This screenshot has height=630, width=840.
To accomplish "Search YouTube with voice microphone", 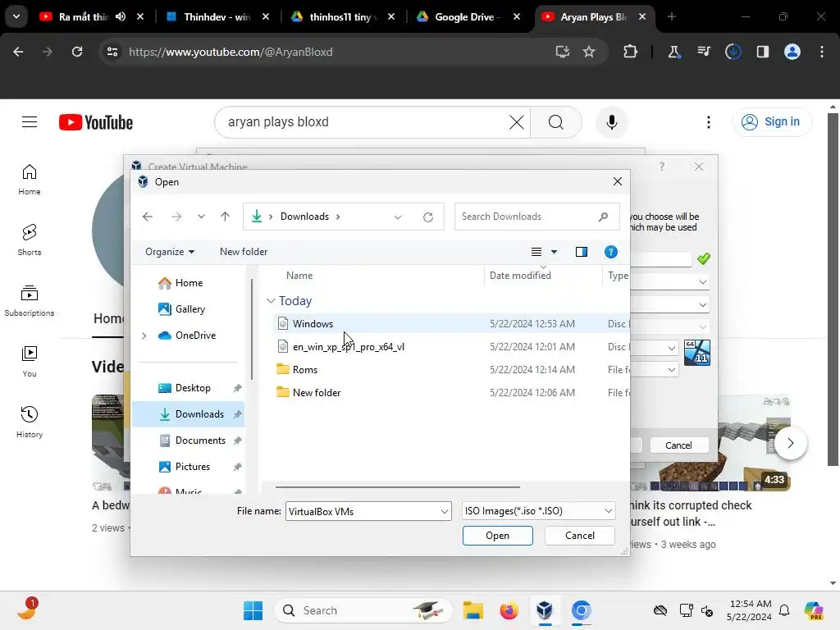I will click(x=611, y=122).
